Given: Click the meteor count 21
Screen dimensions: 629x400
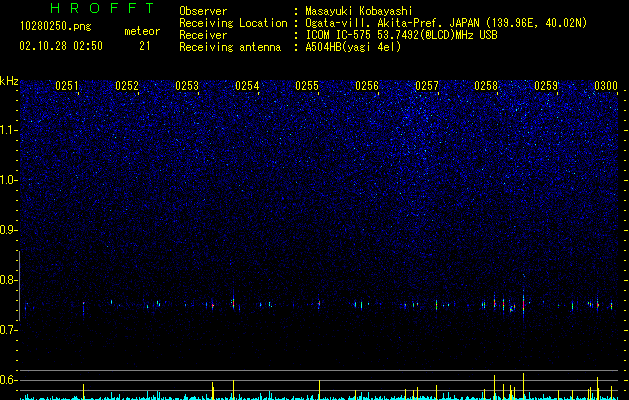Looking at the screenshot, I should pos(144,46).
